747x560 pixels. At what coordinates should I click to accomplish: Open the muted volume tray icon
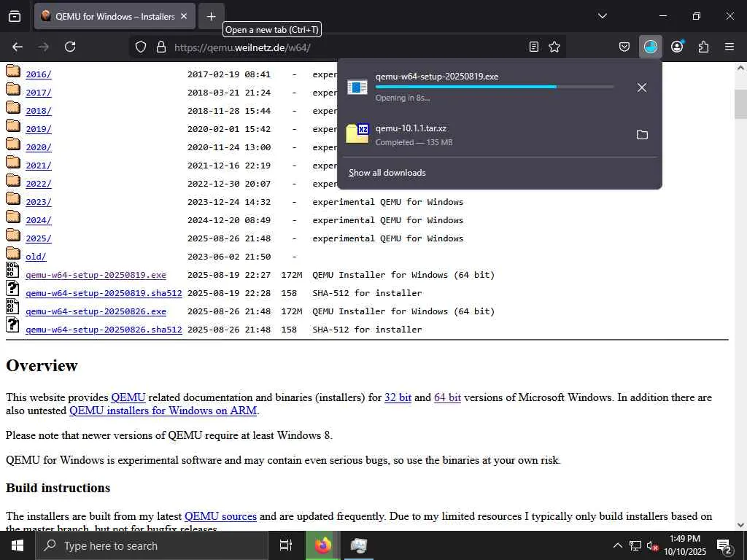click(x=651, y=545)
